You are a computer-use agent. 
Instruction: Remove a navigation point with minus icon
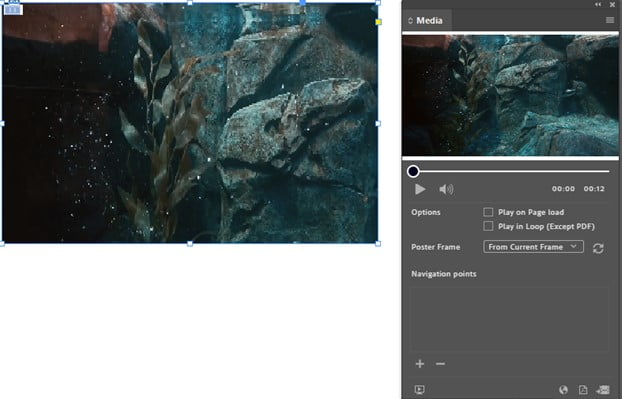[x=440, y=364]
